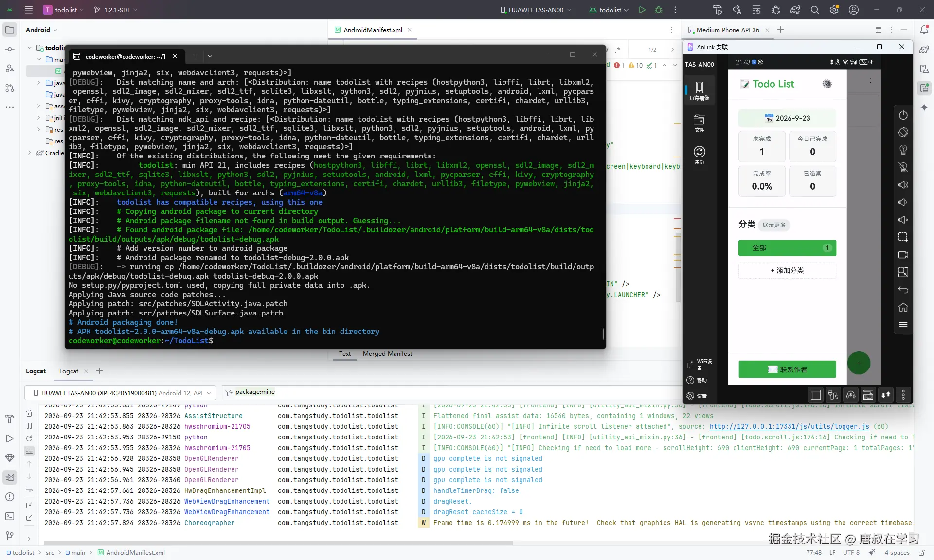934x560 pixels.
Task: Click 展示更多 show more button
Action: pyautogui.click(x=774, y=225)
